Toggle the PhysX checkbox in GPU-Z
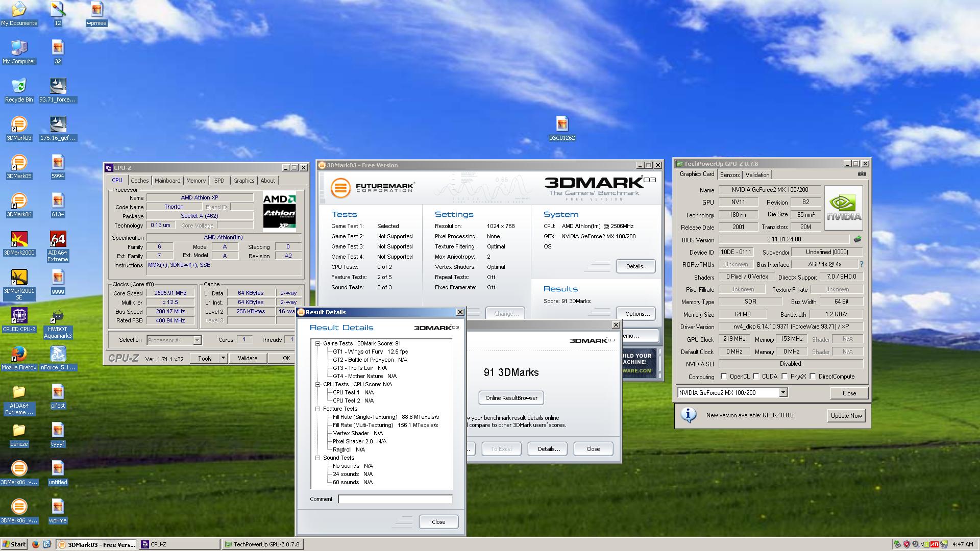 pyautogui.click(x=785, y=377)
